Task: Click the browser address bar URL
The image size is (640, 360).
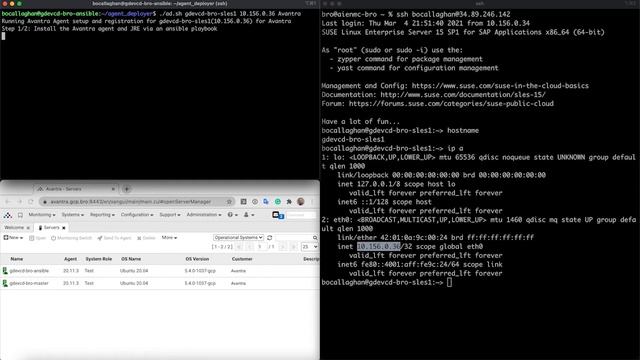Action: [131, 202]
